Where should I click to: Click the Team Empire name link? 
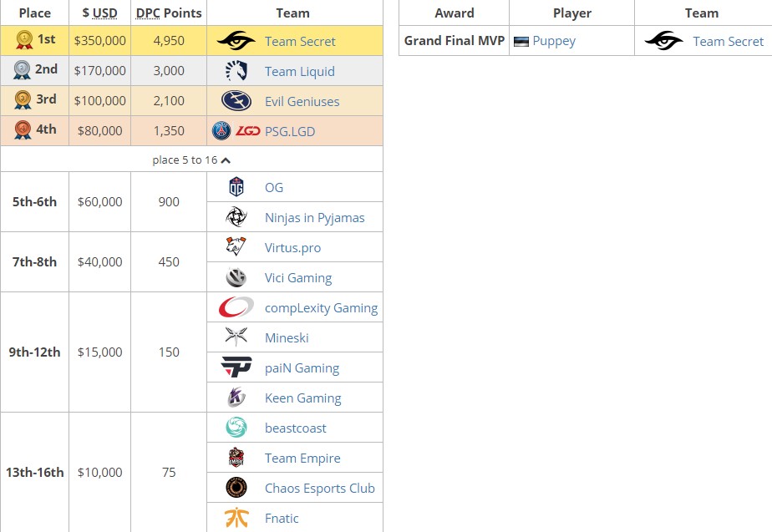coord(302,458)
